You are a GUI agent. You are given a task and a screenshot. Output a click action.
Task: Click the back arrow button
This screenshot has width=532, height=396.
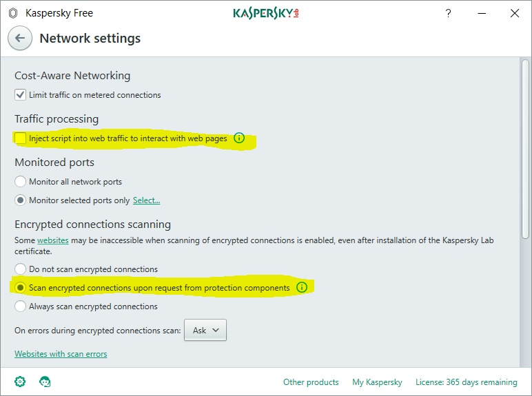click(20, 39)
